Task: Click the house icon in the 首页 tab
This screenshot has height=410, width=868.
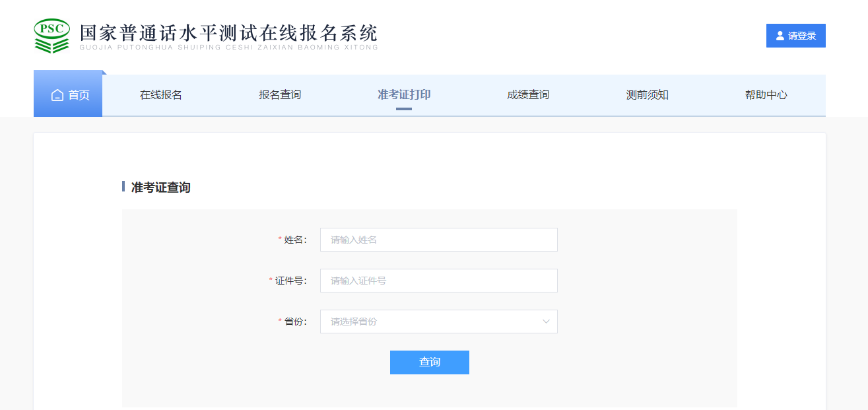Action: pos(57,95)
